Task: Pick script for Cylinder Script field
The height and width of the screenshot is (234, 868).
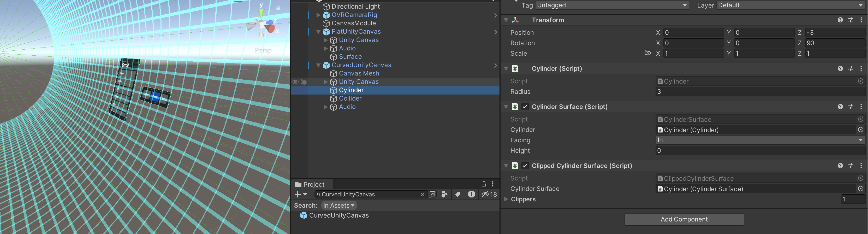Action: [860, 81]
